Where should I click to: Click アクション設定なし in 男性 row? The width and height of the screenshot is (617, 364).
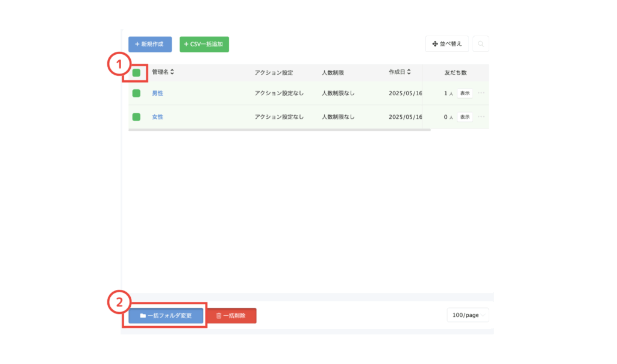(279, 93)
